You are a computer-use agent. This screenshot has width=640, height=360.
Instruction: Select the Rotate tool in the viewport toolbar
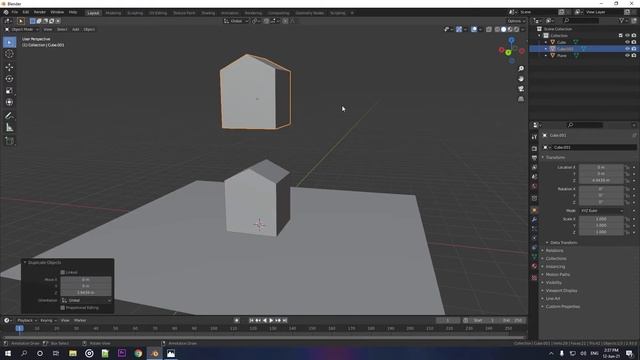click(x=9, y=79)
